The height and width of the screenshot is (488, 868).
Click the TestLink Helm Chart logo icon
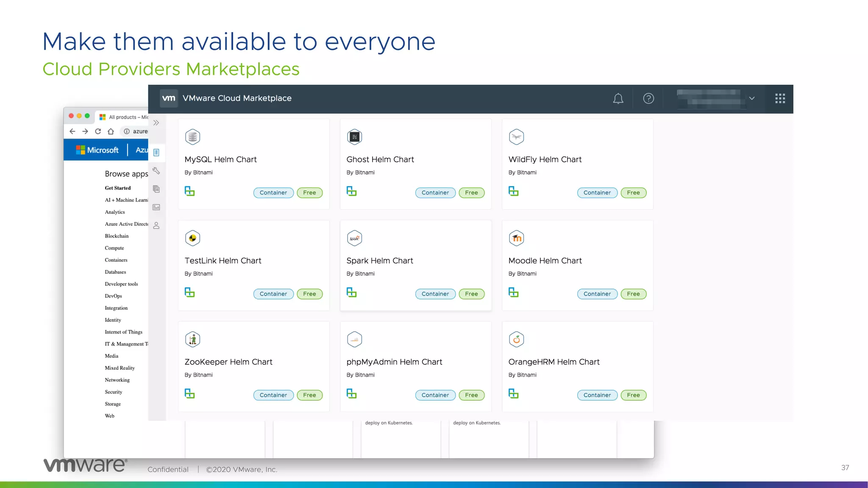[192, 238]
